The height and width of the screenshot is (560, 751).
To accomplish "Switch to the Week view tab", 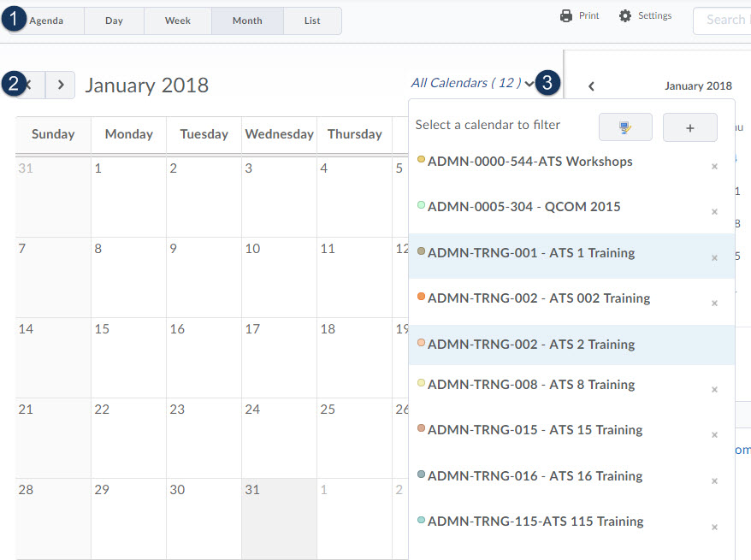I will click(x=177, y=20).
